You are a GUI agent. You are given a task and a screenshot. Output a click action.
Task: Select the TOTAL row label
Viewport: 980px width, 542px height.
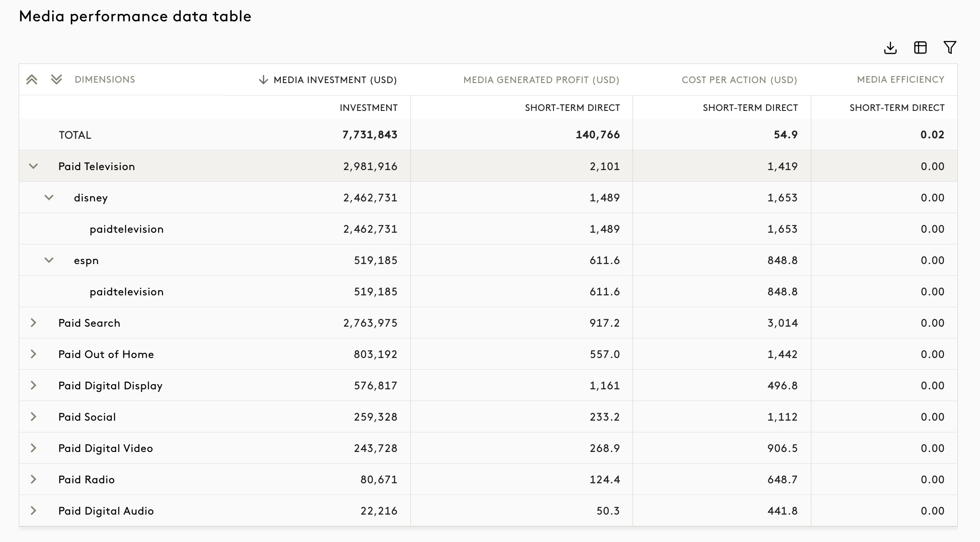(x=75, y=135)
